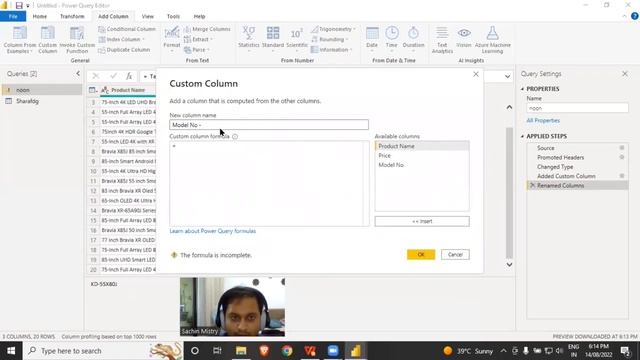This screenshot has height=360, width=640.
Task: Click the OK button
Action: point(421,255)
